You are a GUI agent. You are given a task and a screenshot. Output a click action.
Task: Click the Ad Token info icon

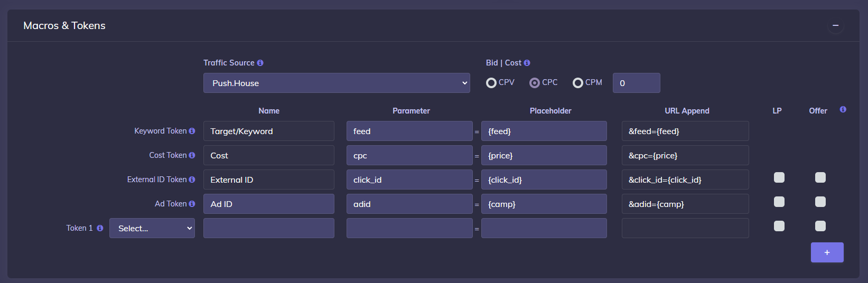pyautogui.click(x=192, y=204)
